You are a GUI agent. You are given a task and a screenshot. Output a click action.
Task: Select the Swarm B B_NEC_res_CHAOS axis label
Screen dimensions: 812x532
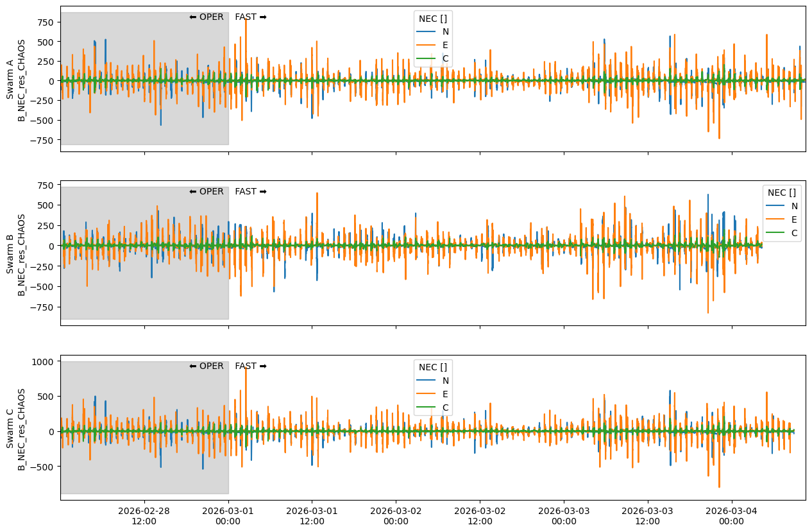point(22,255)
